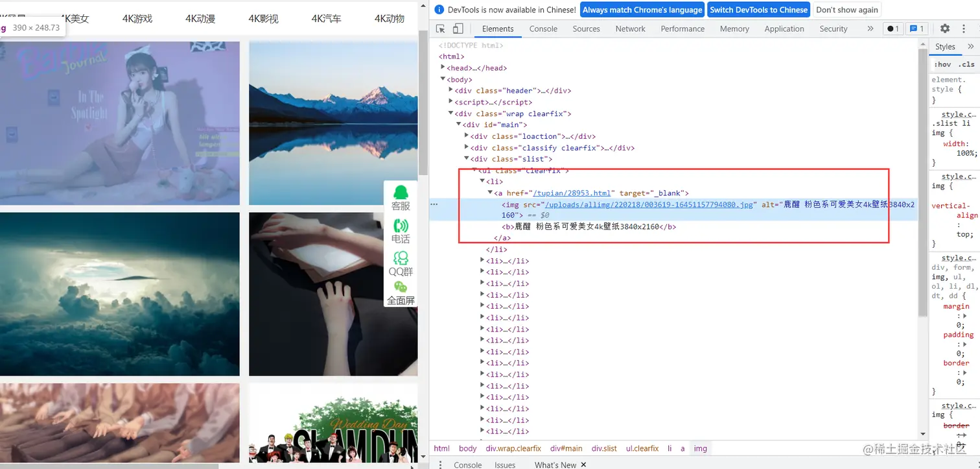Activate the inspect element picker icon
The image size is (980, 469).
[x=441, y=29]
